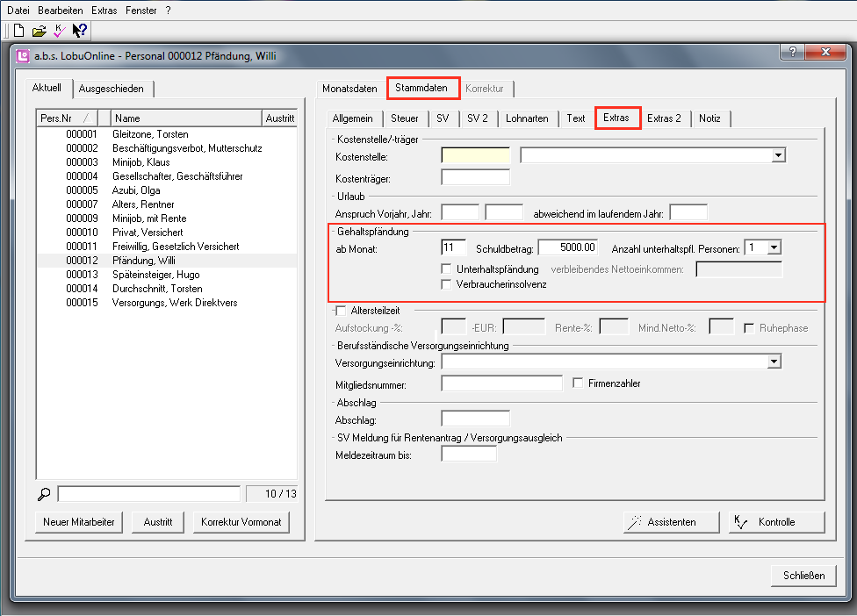
Task: Click the new document toolbar icon
Action: (19, 31)
